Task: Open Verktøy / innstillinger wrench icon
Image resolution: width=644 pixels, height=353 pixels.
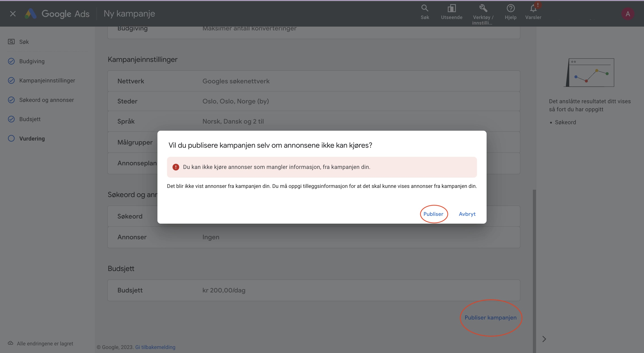Action: (483, 8)
